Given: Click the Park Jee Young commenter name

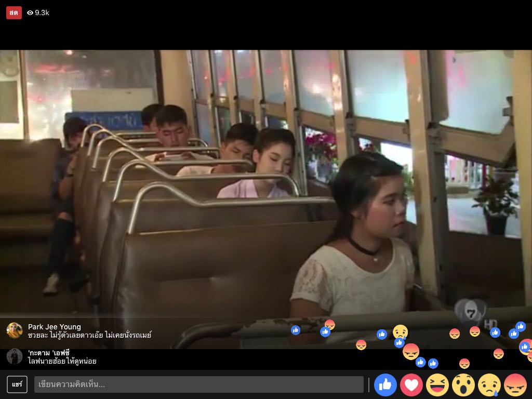Looking at the screenshot, I should 54,327.
